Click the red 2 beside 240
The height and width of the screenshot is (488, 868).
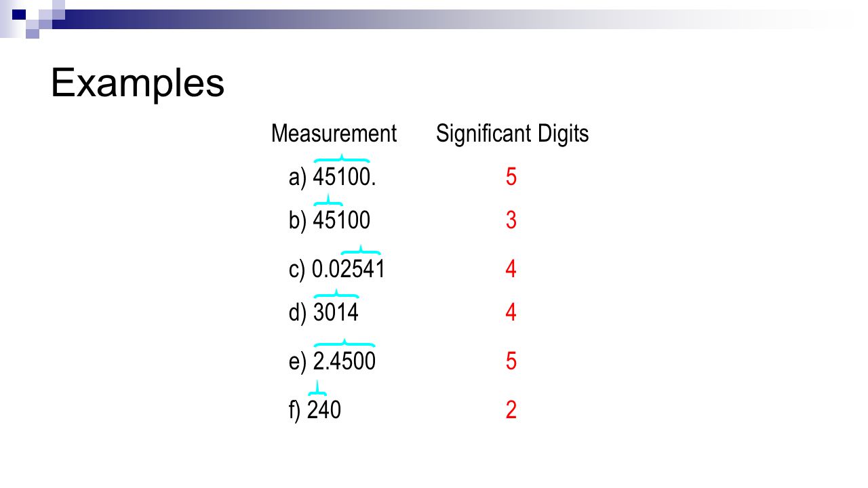511,410
